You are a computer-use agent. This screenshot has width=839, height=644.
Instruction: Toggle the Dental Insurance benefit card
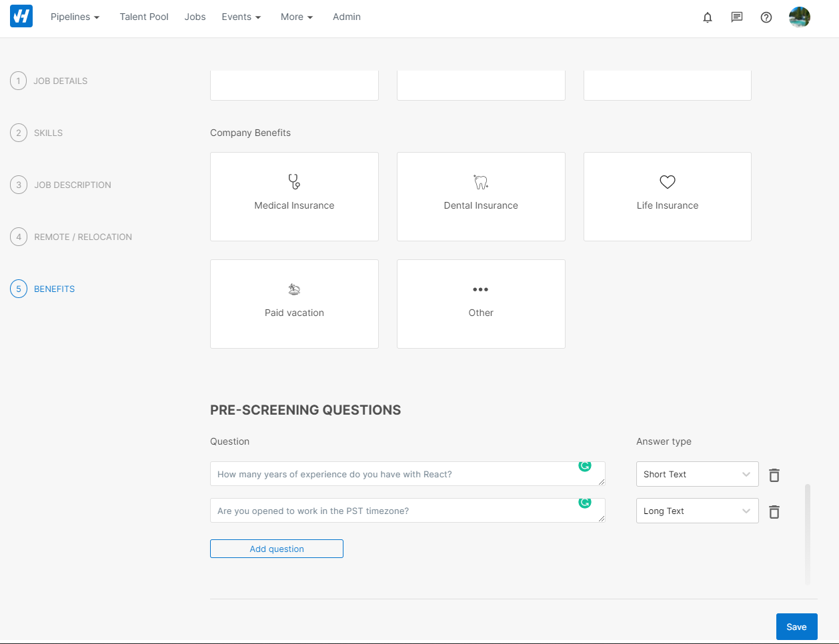click(x=481, y=197)
